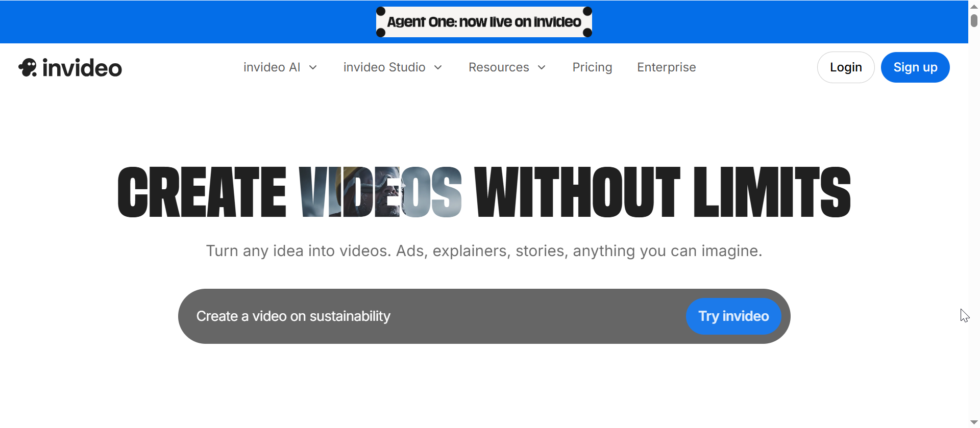Go to the Pricing page
980x428 pixels.
click(592, 67)
